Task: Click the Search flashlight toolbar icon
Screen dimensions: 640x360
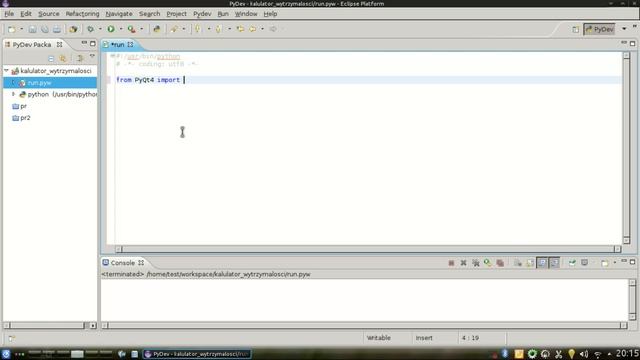Action: pyautogui.click(x=174, y=29)
